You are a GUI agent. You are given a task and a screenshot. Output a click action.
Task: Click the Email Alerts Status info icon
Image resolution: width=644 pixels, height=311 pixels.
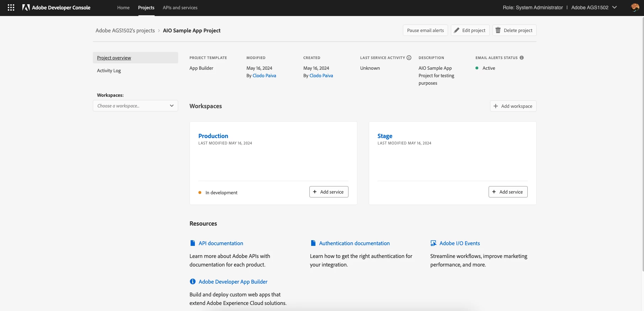pos(522,58)
